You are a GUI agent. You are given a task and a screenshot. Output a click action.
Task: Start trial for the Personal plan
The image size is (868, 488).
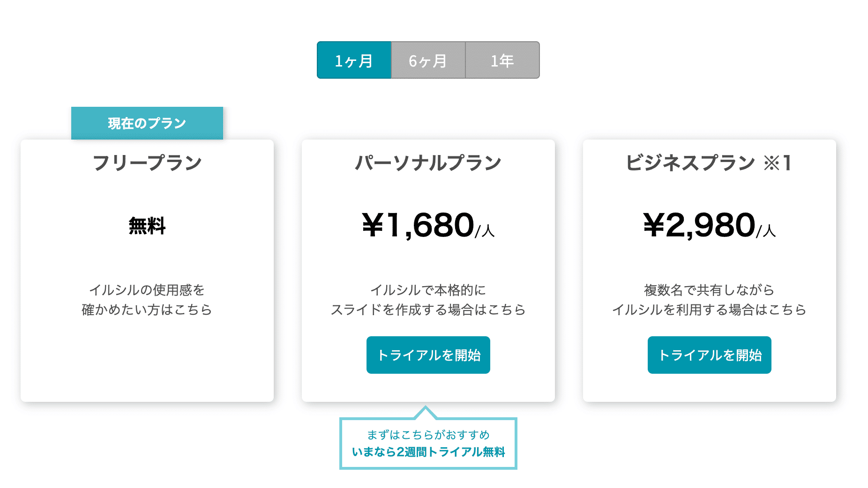(428, 355)
